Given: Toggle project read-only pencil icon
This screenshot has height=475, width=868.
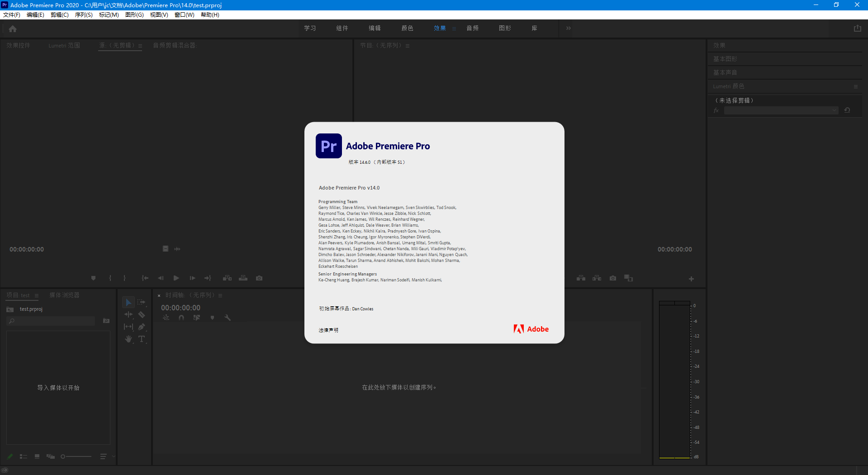Looking at the screenshot, I should 10,456.
